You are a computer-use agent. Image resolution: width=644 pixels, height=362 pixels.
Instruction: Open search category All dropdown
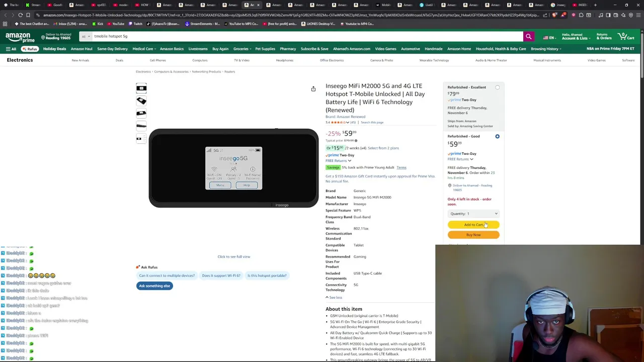click(86, 36)
